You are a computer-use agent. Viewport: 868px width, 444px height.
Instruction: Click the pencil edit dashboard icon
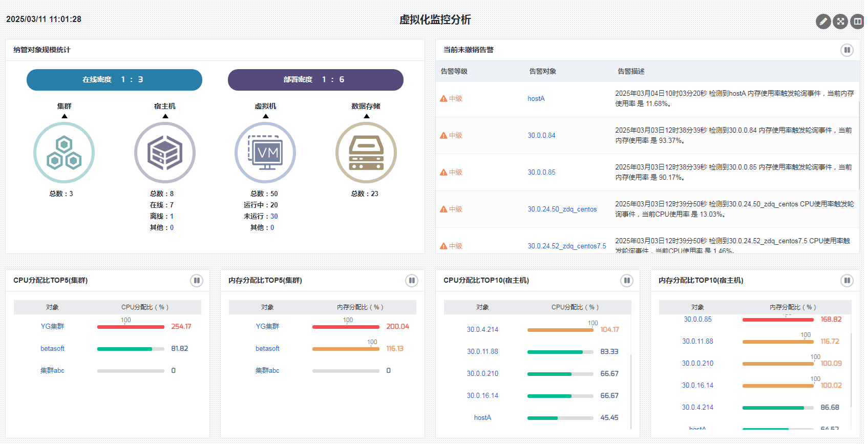[823, 22]
